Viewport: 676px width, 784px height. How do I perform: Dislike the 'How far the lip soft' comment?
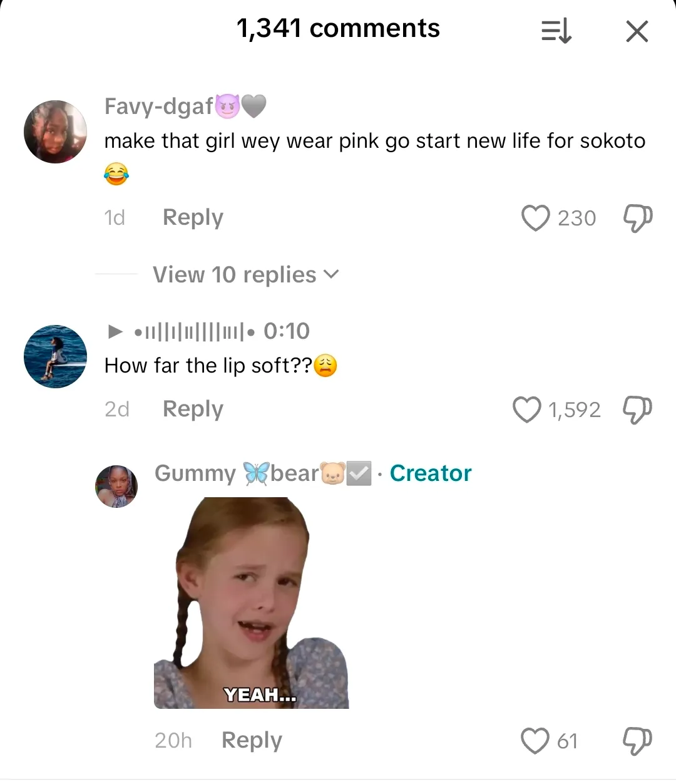tap(637, 410)
